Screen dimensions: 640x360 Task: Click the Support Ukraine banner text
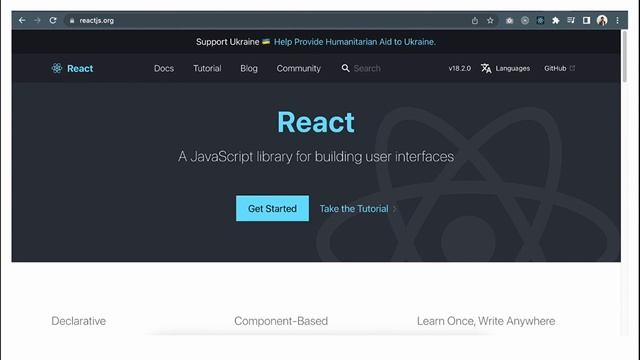[227, 42]
